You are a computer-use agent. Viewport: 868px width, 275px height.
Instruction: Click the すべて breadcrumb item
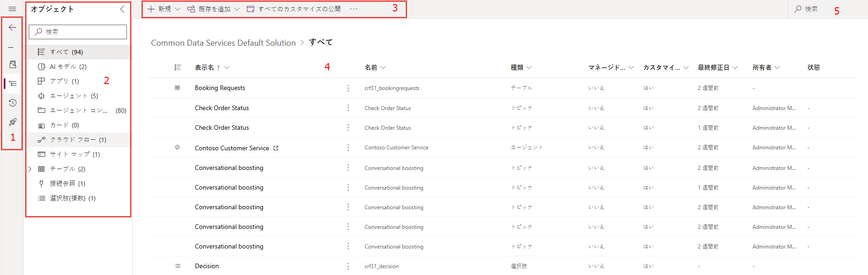point(321,42)
